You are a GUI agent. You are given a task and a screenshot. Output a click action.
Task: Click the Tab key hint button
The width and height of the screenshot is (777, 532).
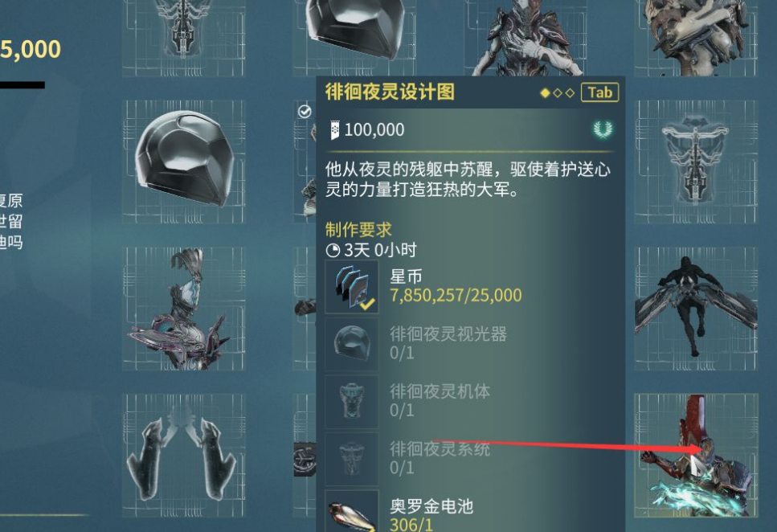(599, 92)
